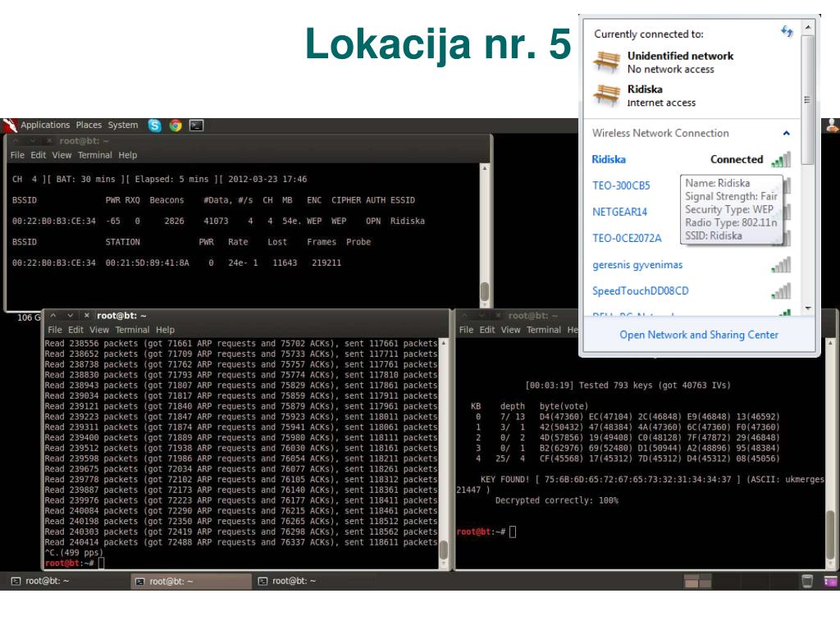Click signal bars for SpeedTouchDD08CD
This screenshot has height=630, width=840.
[781, 291]
